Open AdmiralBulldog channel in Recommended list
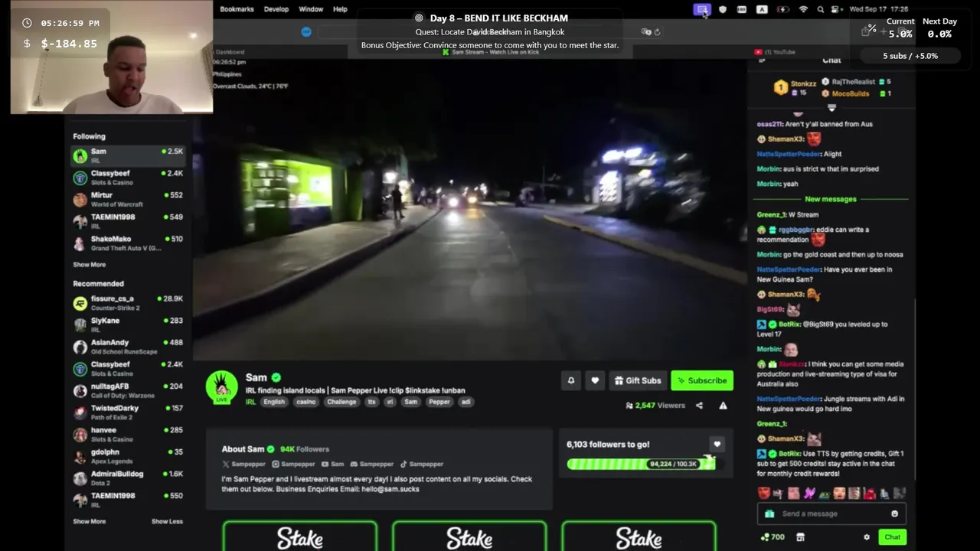This screenshot has height=551, width=980. tap(128, 478)
